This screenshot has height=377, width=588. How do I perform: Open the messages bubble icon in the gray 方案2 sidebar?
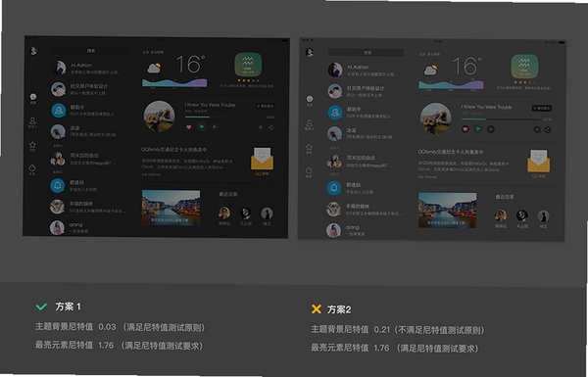[310, 99]
